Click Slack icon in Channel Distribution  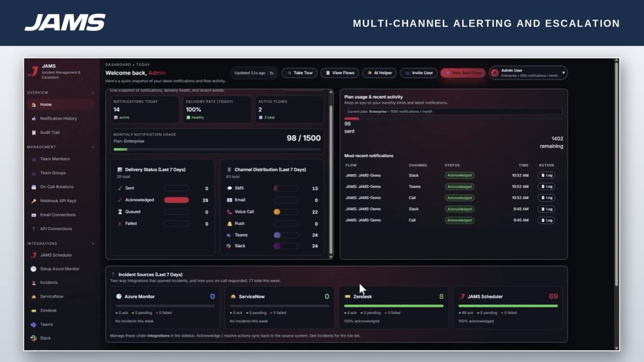[229, 246]
